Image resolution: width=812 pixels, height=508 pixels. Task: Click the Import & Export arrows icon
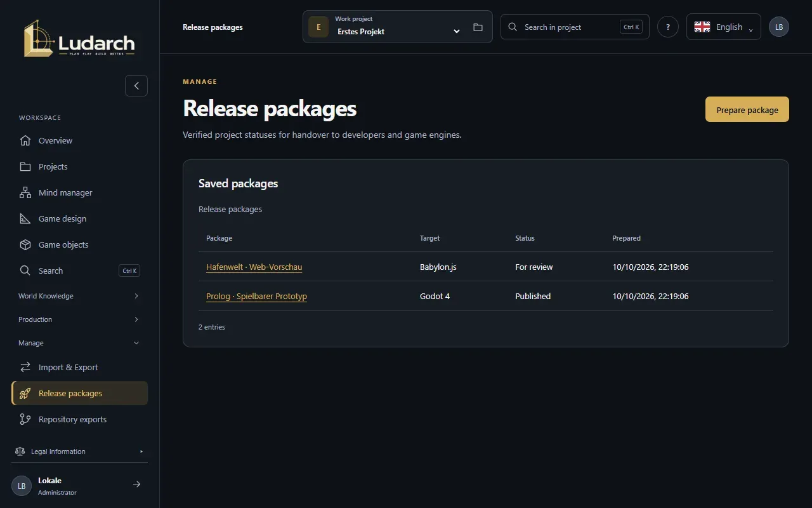tap(25, 367)
